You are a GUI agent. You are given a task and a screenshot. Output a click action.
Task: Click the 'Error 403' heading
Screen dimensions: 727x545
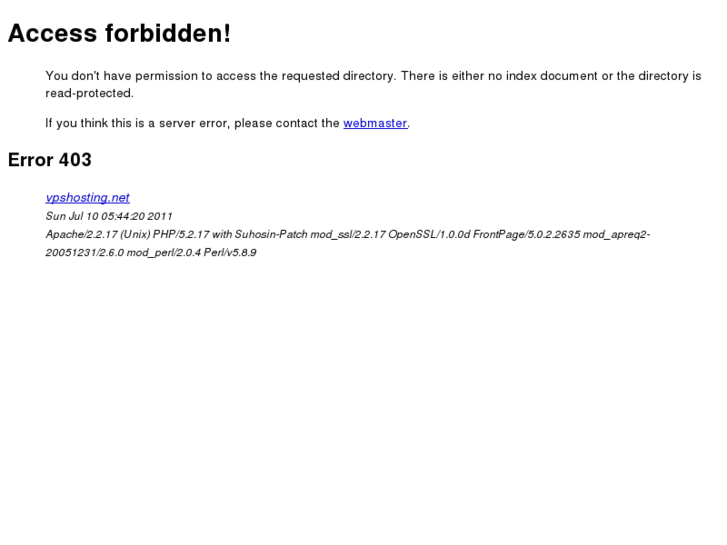pyautogui.click(x=50, y=160)
